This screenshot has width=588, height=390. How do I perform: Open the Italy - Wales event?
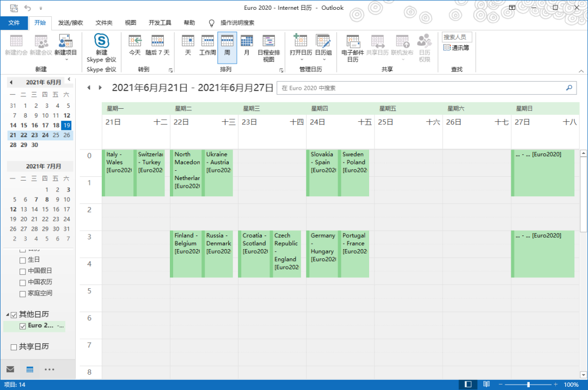(118, 173)
